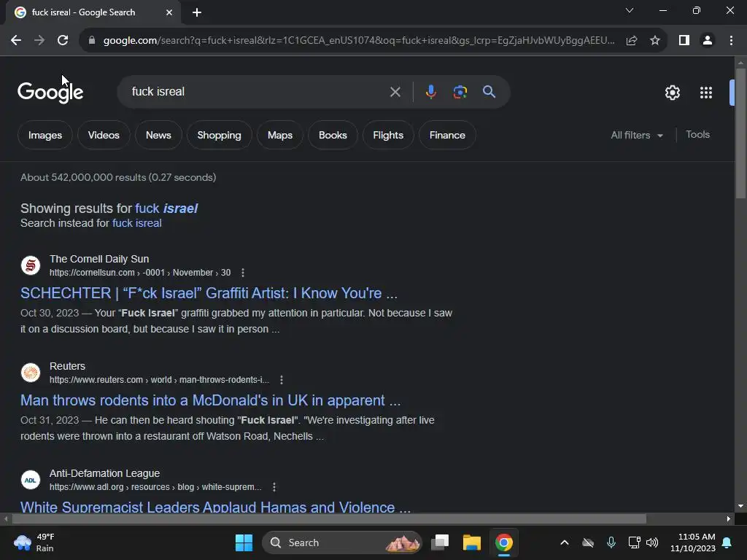Click the horizontal scrollbar thumb
Screen dimensions: 747x560
click(x=329, y=518)
